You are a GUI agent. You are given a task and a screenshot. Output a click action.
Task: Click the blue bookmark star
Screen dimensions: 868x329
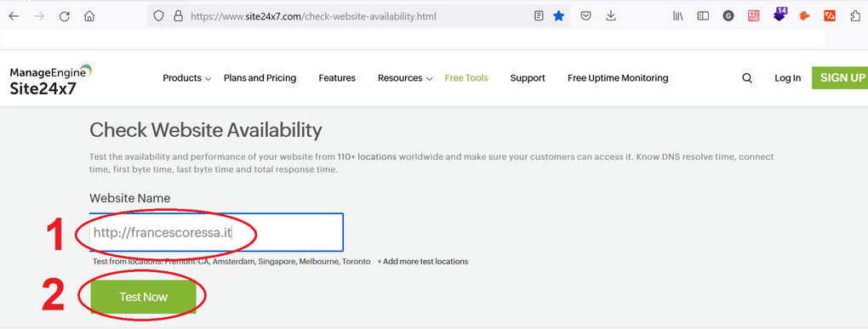[558, 16]
